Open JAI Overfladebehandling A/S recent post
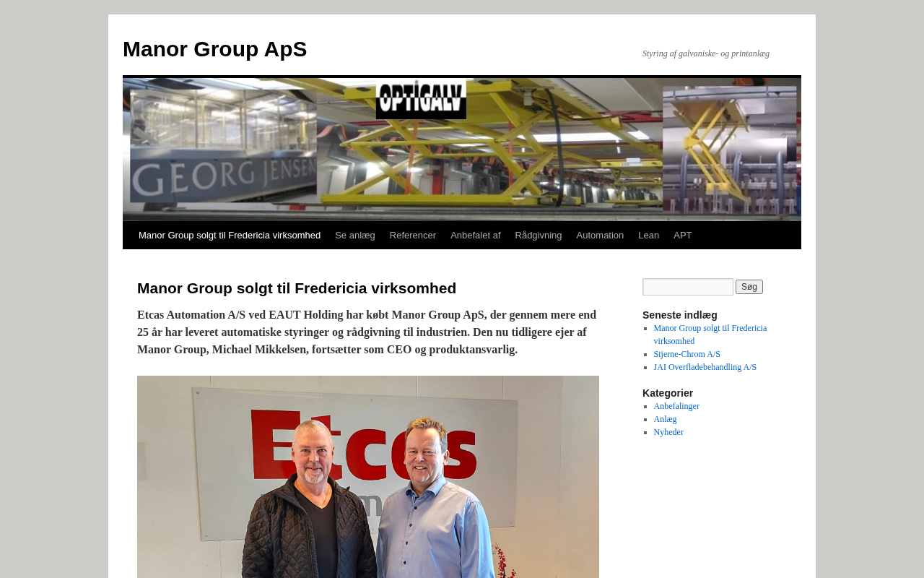This screenshot has width=924, height=578. (705, 367)
